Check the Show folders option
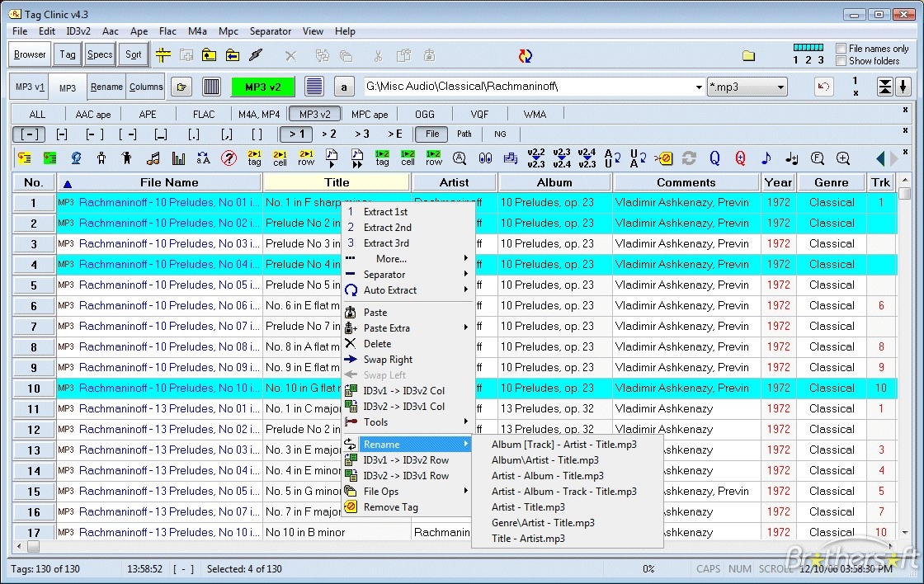The image size is (924, 584). [x=841, y=61]
